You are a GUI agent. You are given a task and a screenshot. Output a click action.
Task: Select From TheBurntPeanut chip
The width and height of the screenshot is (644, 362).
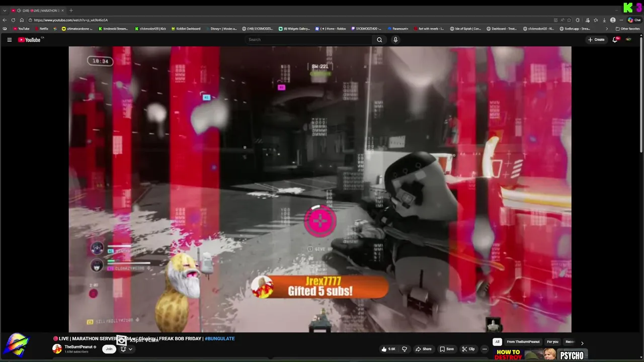coord(523,342)
